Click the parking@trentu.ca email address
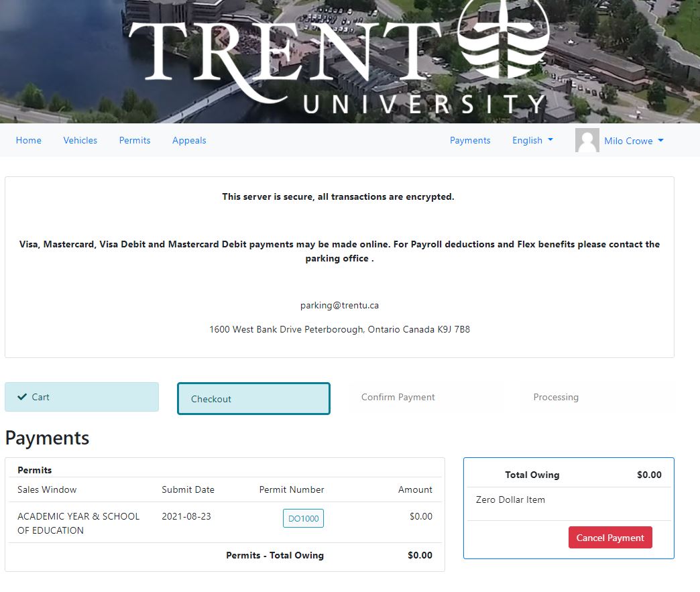Image resolution: width=700 pixels, height=592 pixels. (339, 305)
